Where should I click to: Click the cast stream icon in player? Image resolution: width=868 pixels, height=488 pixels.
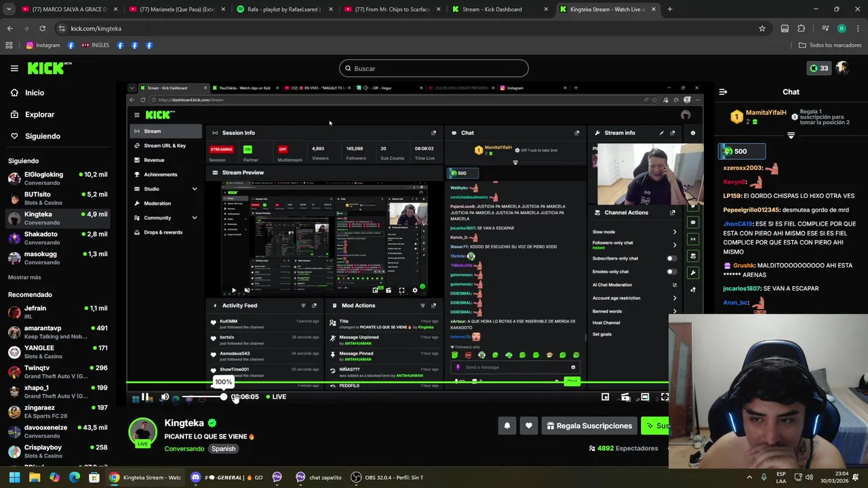coord(625,397)
